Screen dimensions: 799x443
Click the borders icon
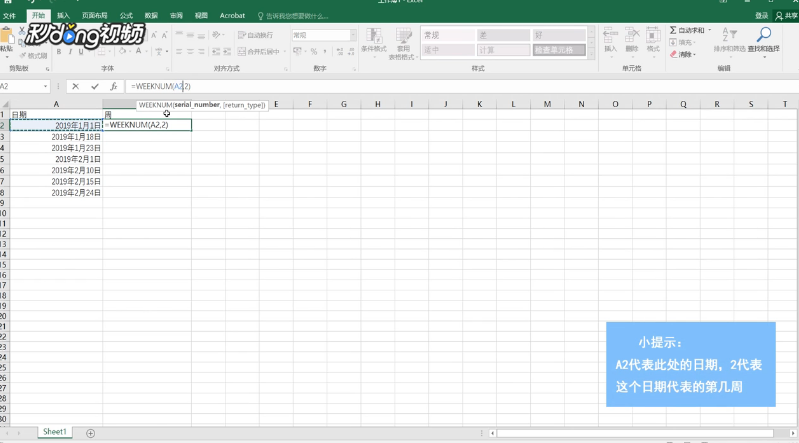pos(101,51)
